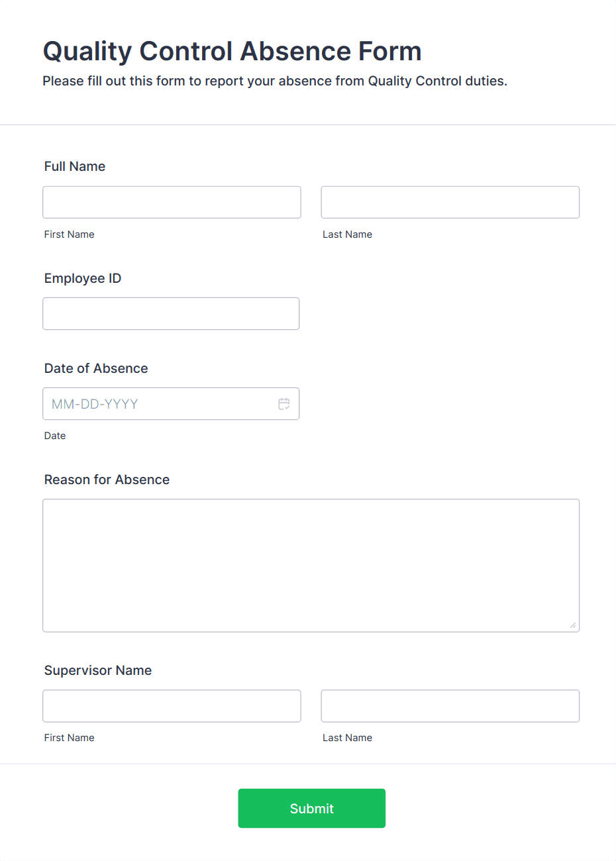This screenshot has height=861, width=616.
Task: Click the "Employee ID" label
Action: click(x=83, y=278)
